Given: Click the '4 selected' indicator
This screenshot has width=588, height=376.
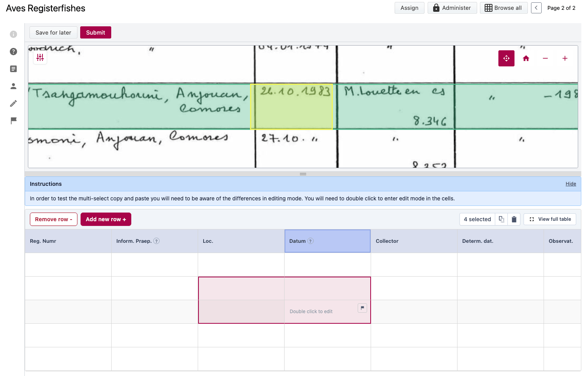Looking at the screenshot, I should point(477,219).
